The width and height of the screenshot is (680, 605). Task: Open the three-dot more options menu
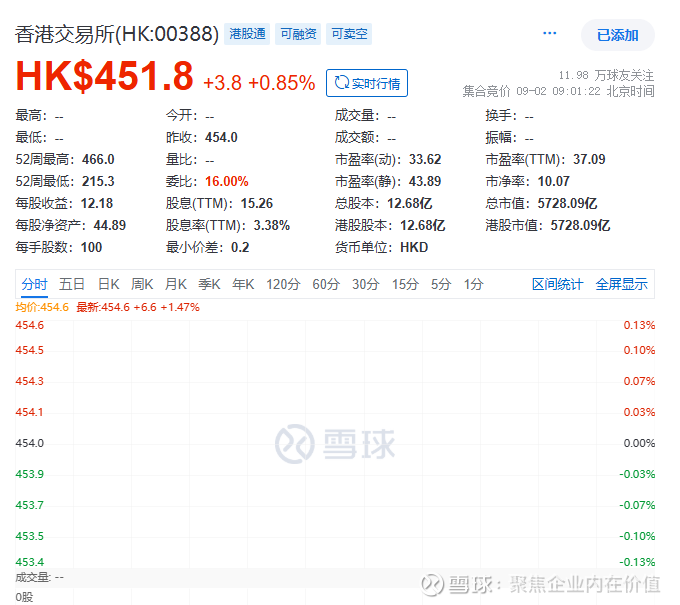pos(549,33)
